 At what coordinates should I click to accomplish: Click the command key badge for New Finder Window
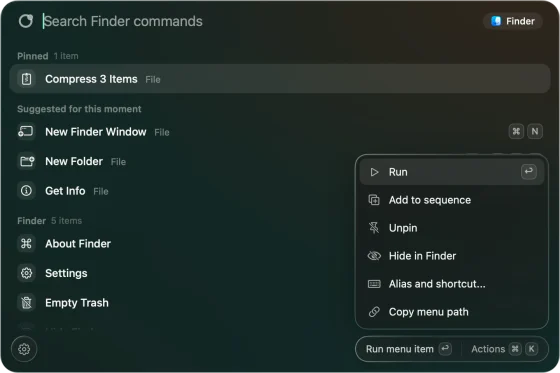click(x=516, y=131)
